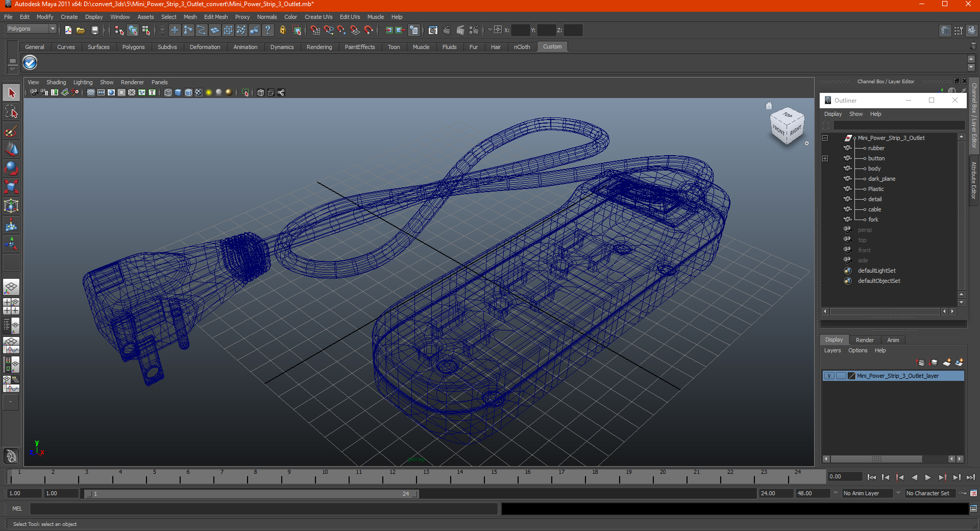Select the Universal Manipulator tool

pos(11,206)
